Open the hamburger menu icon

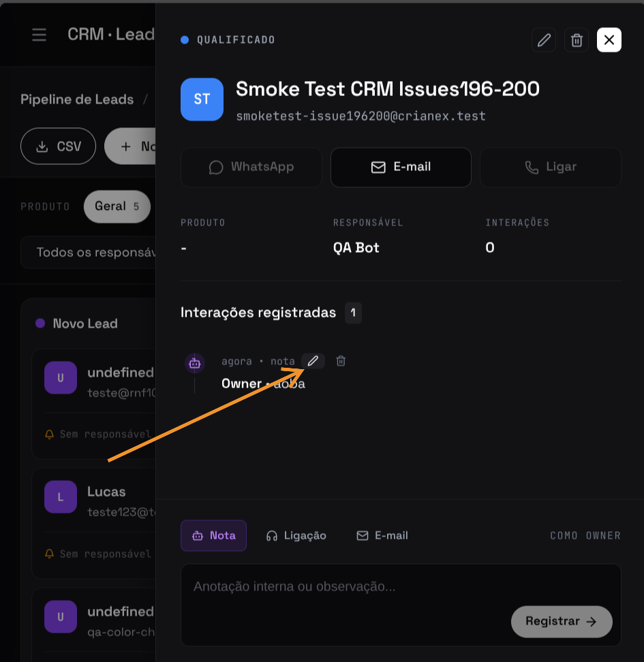[x=40, y=35]
